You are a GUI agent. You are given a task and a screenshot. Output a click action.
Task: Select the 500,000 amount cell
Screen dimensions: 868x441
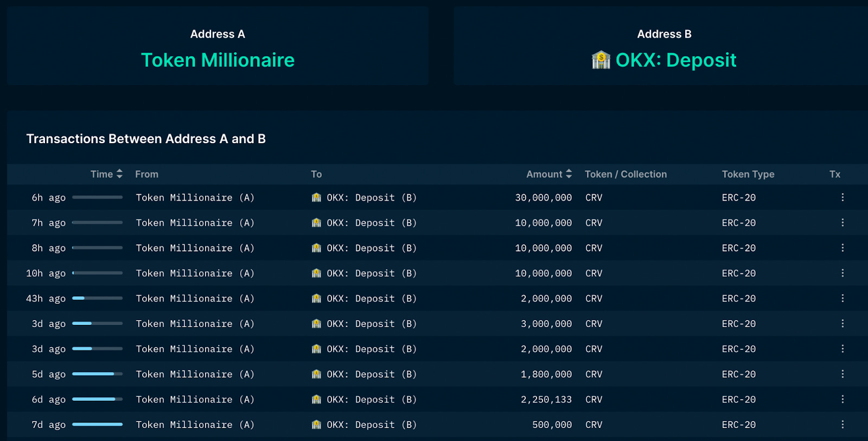coord(552,424)
